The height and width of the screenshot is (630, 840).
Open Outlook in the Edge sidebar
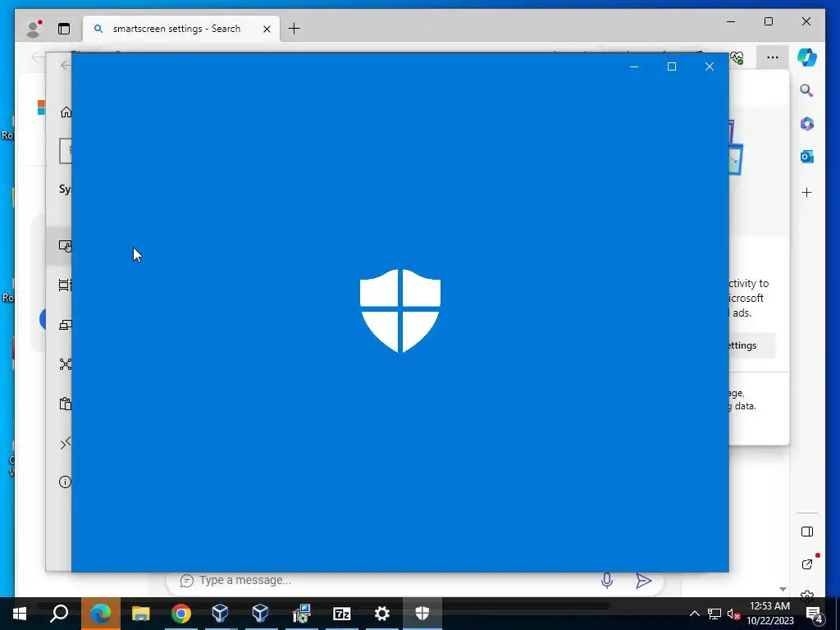click(807, 157)
